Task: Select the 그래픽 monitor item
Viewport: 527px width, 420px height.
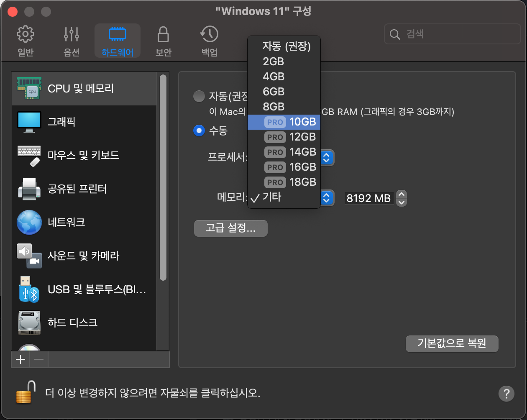Action: pos(84,122)
